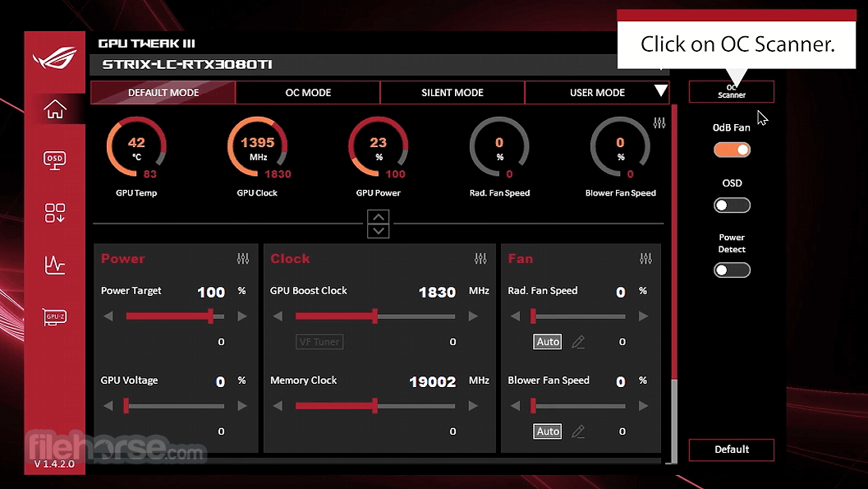Toggle Auto for Rad. Fan Speed
This screenshot has height=489, width=868.
548,342
